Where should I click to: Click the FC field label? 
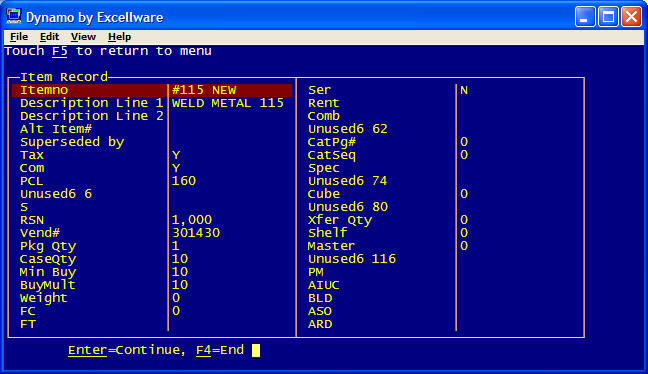(x=28, y=311)
